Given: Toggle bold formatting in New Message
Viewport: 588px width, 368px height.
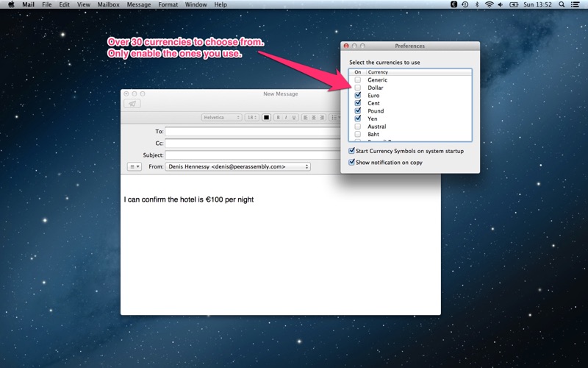Looking at the screenshot, I should tap(278, 118).
